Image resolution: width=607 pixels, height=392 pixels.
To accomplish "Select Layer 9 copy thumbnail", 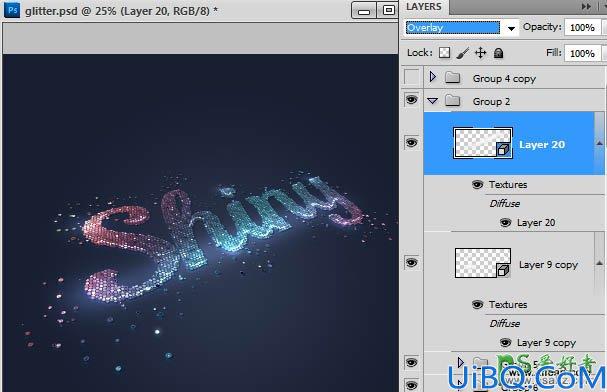I will [483, 263].
